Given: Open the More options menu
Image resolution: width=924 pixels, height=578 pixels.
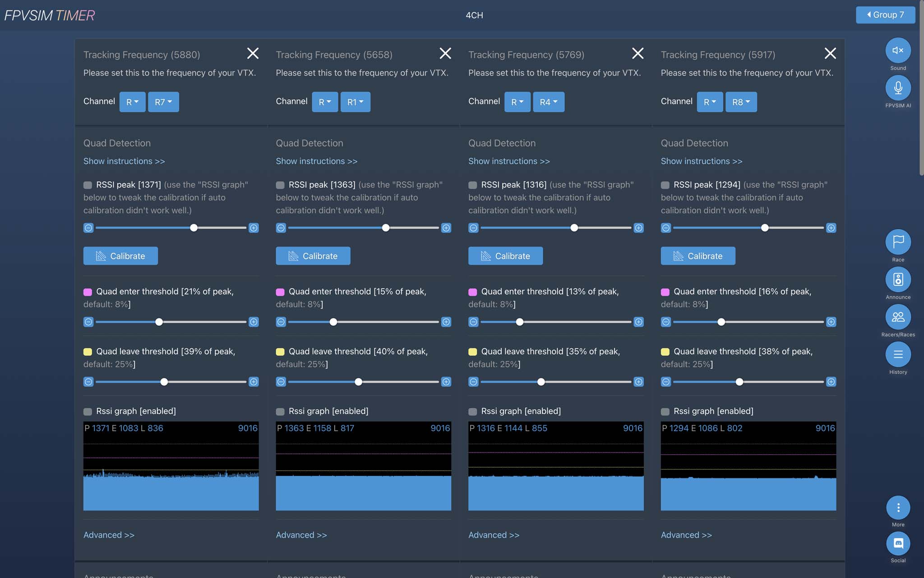Looking at the screenshot, I should coord(898,508).
